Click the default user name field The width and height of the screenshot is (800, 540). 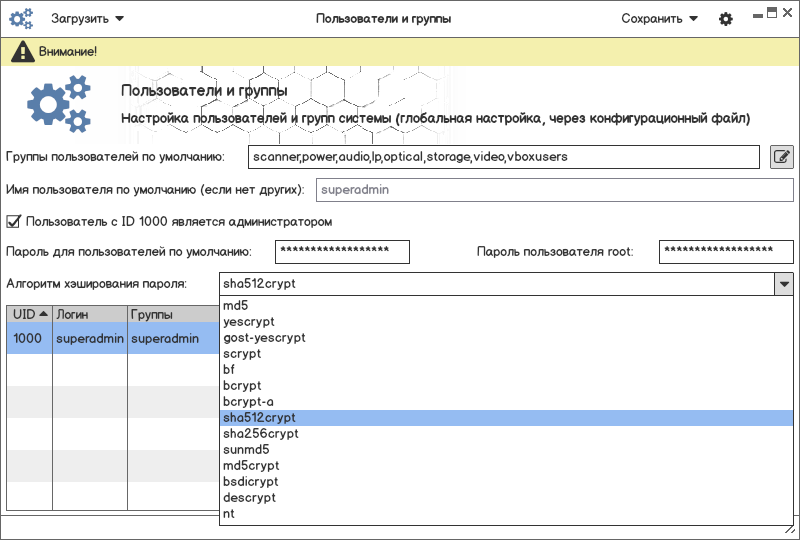coord(553,188)
